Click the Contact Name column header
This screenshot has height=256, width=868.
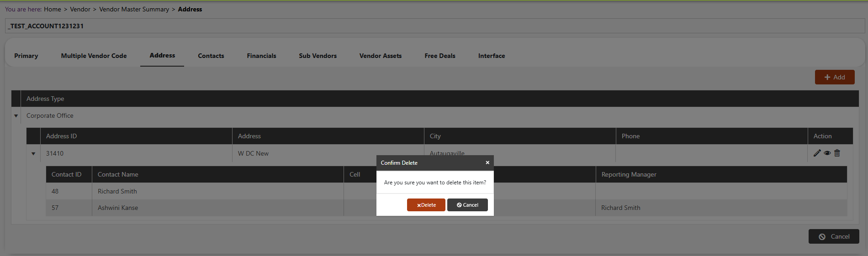coord(218,174)
